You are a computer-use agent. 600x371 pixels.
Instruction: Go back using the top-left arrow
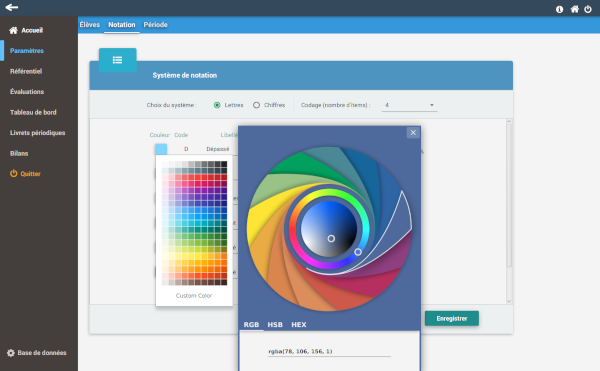click(12, 7)
